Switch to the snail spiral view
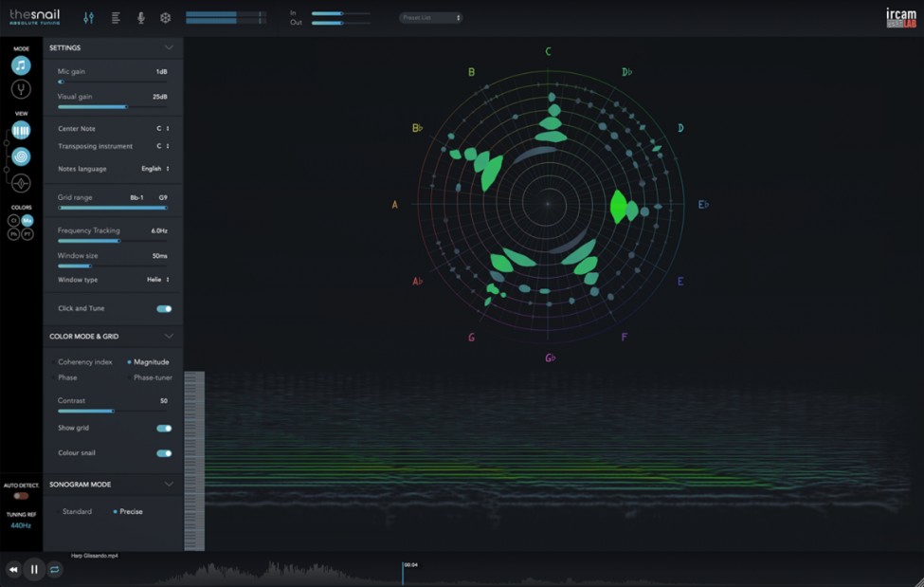Screen dimensions: 924x587 point(21,156)
